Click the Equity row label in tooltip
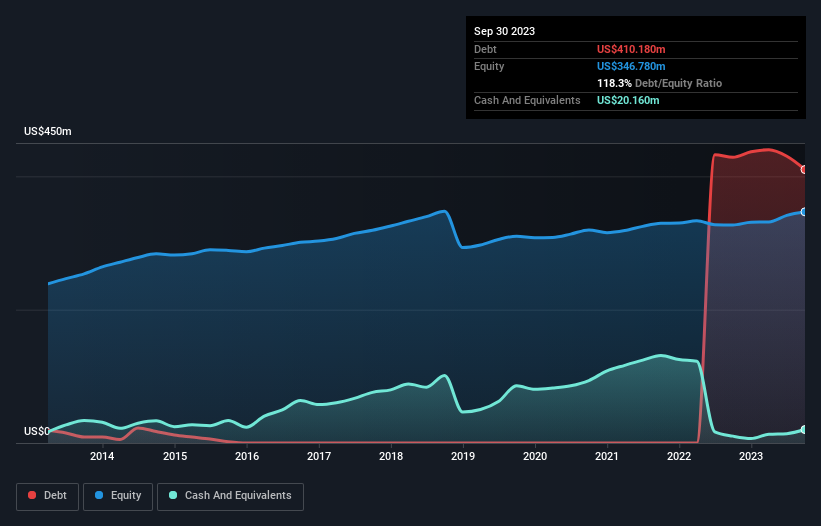The height and width of the screenshot is (526, 821). tap(489, 66)
